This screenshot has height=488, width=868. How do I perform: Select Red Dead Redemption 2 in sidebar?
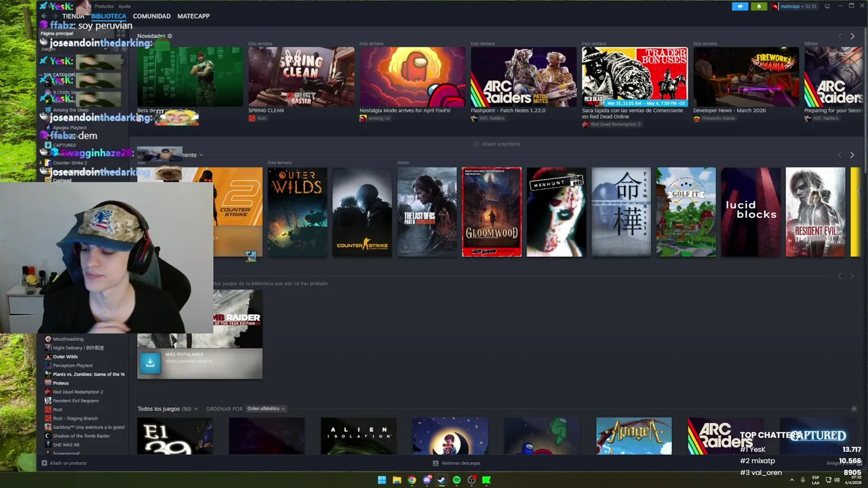tap(78, 392)
